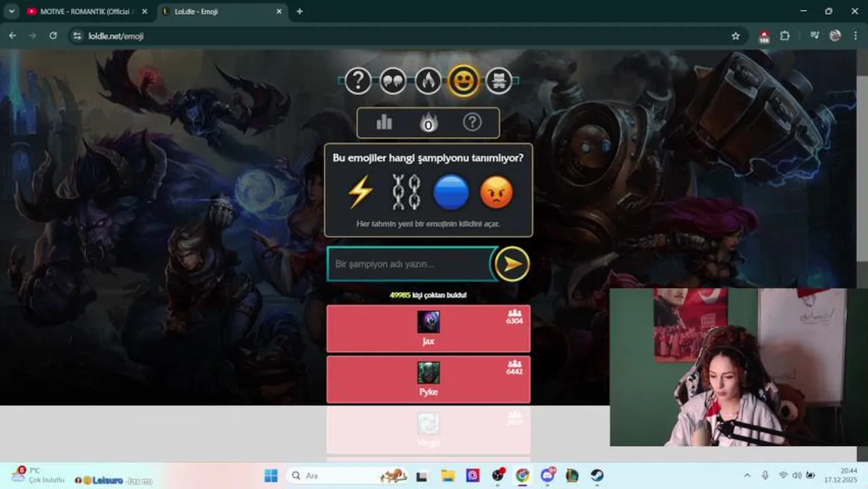Show the streak flame counter icon
Image resolution: width=868 pixels, height=489 pixels.
[x=428, y=122]
